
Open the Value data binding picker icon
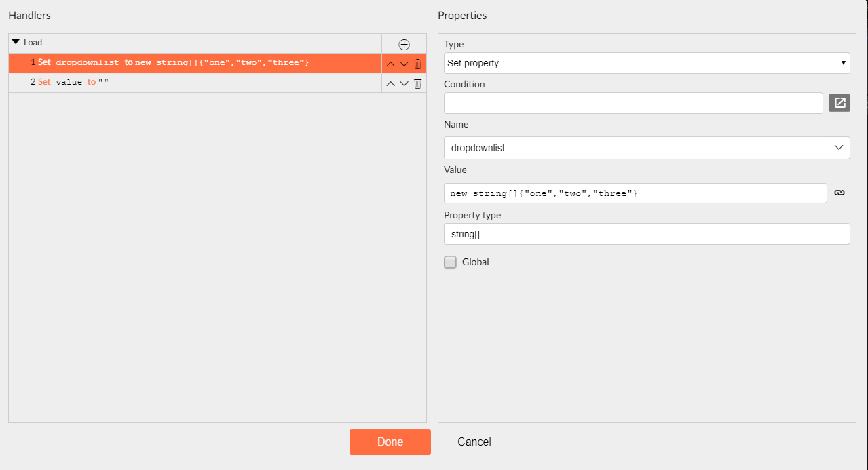tap(839, 193)
